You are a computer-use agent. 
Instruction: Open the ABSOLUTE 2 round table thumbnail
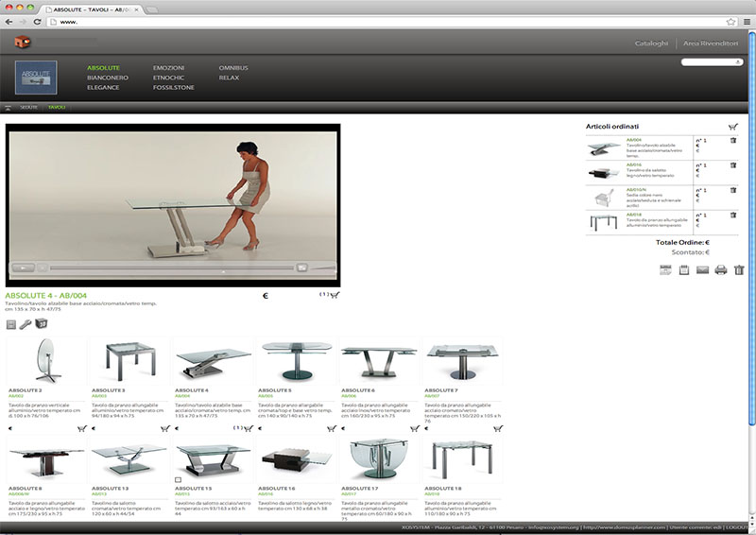tap(46, 361)
